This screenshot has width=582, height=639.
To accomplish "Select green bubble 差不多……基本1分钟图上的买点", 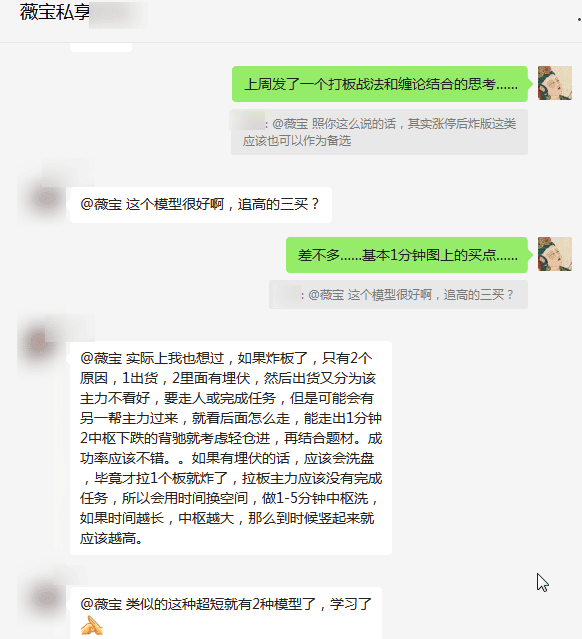I will click(407, 255).
